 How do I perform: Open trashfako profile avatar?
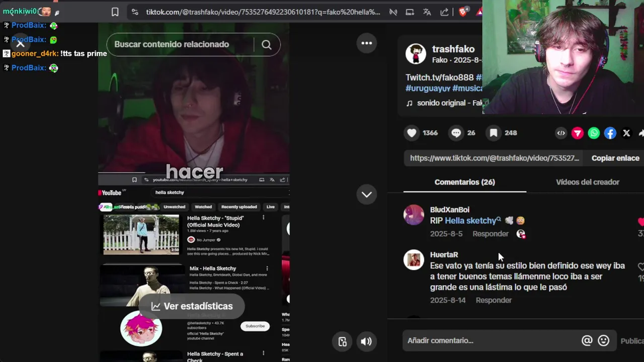click(x=416, y=54)
